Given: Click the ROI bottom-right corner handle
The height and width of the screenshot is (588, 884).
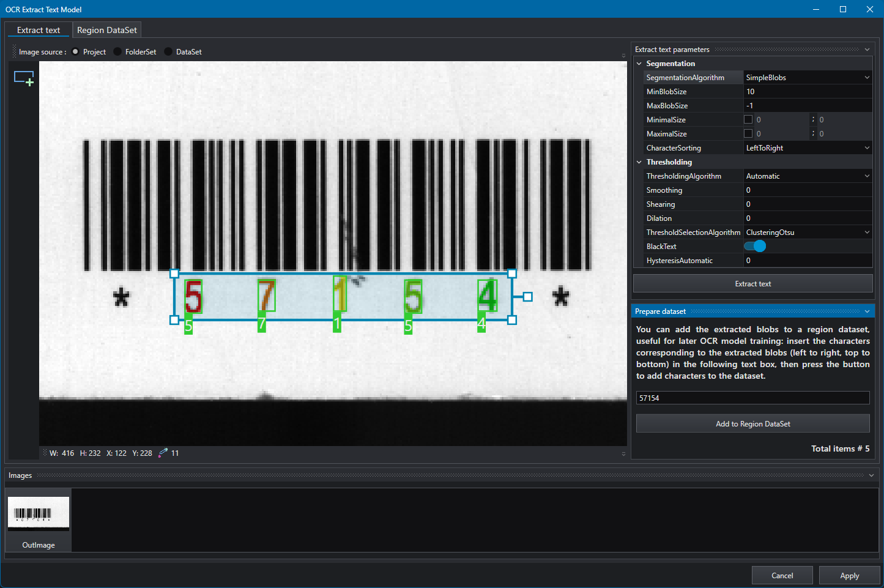Looking at the screenshot, I should [512, 320].
